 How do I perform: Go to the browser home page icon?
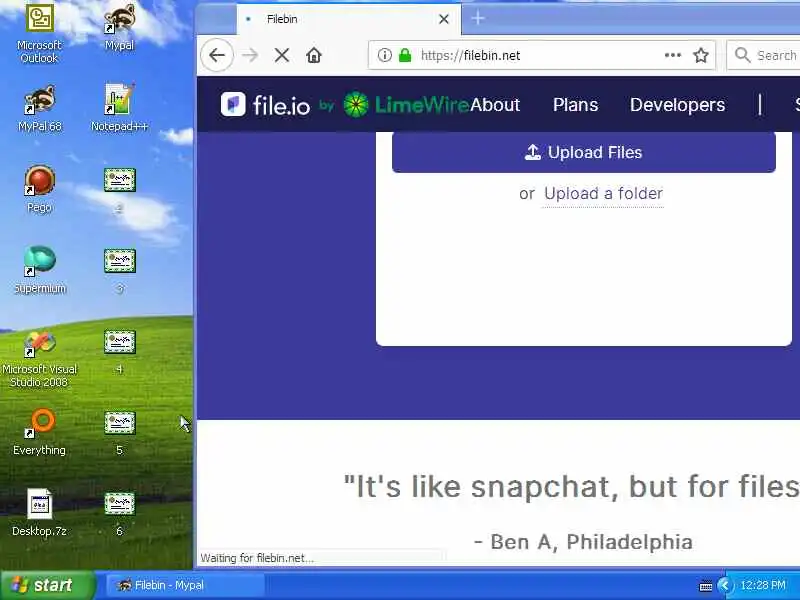314,55
